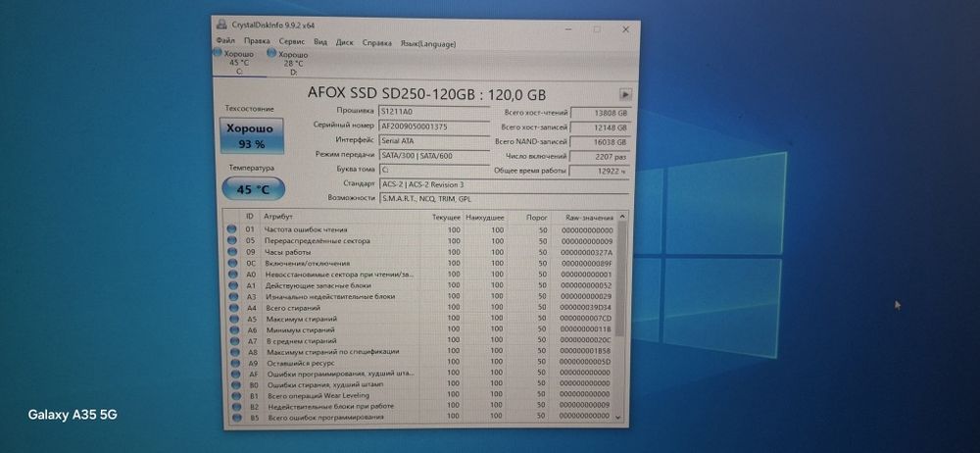This screenshot has height=453, width=980.
Task: Open the Диск menu
Action: pos(344,43)
